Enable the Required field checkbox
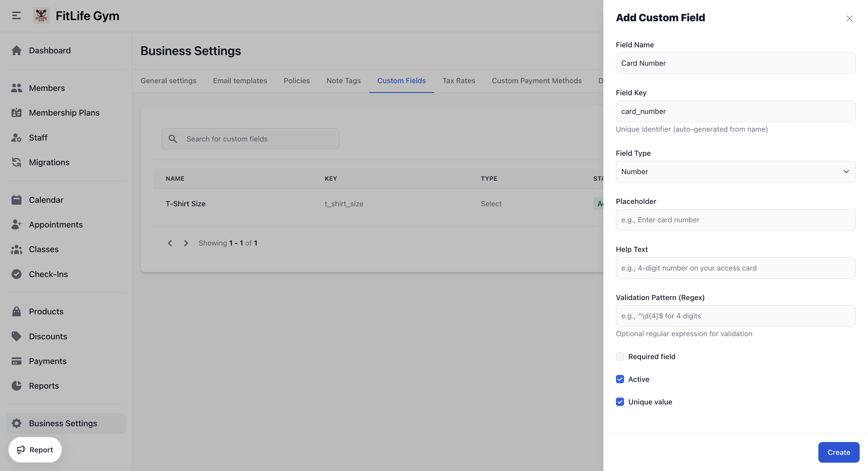868x471 pixels. [x=620, y=356]
